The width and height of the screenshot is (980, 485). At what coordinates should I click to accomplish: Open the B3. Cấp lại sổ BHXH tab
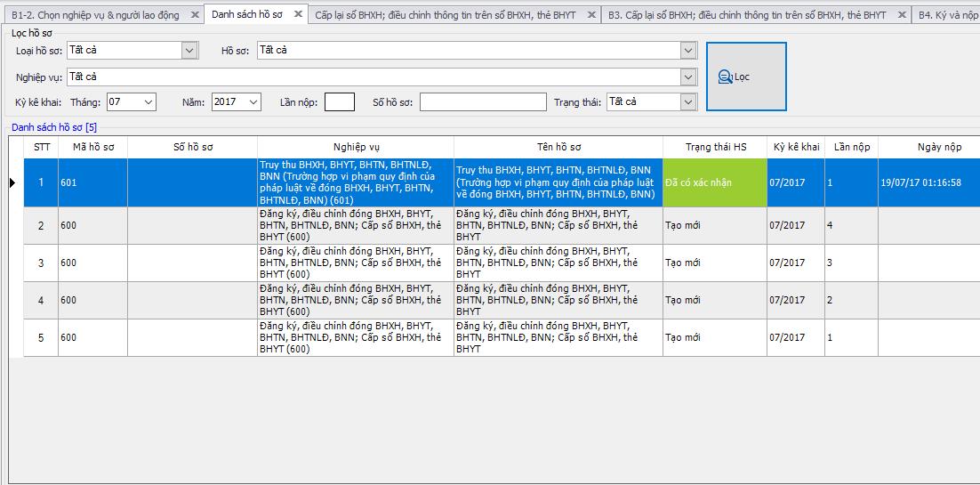click(747, 15)
